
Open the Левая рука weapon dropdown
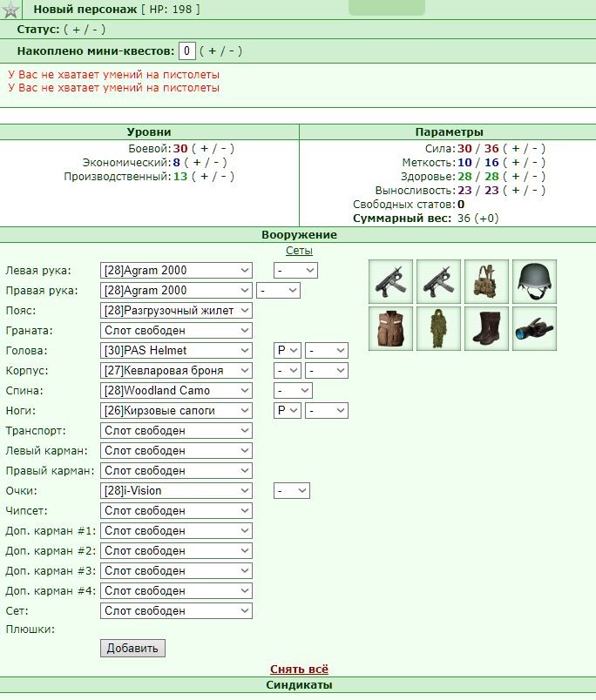tap(176, 271)
